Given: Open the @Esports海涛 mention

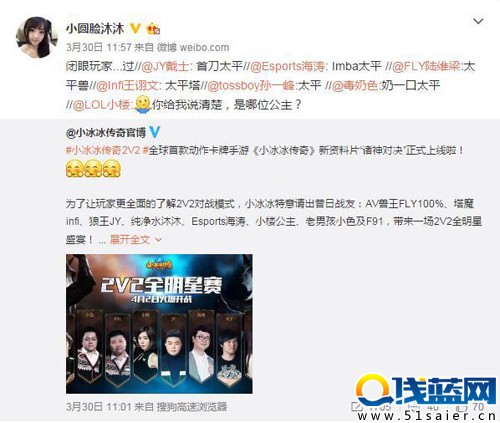Looking at the screenshot, I should (x=287, y=66).
